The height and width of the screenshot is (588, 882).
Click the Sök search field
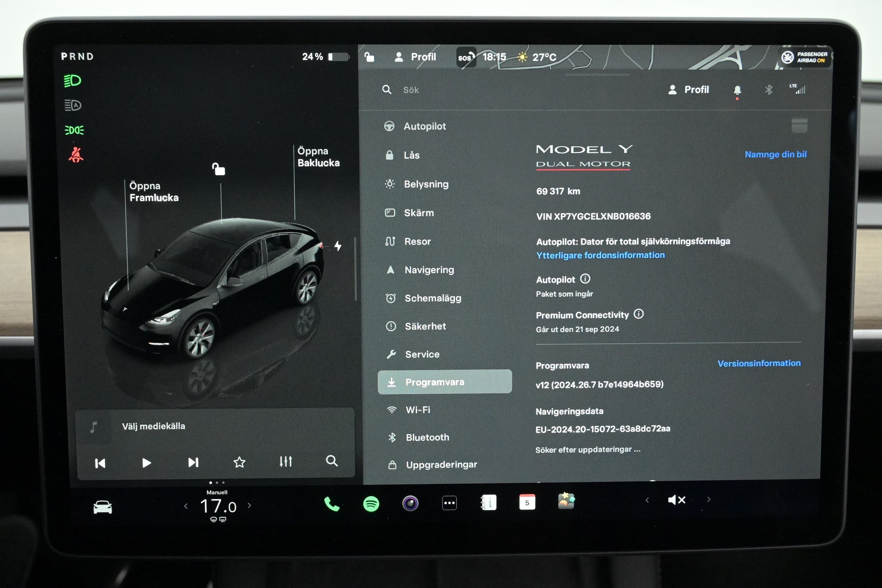pyautogui.click(x=411, y=90)
